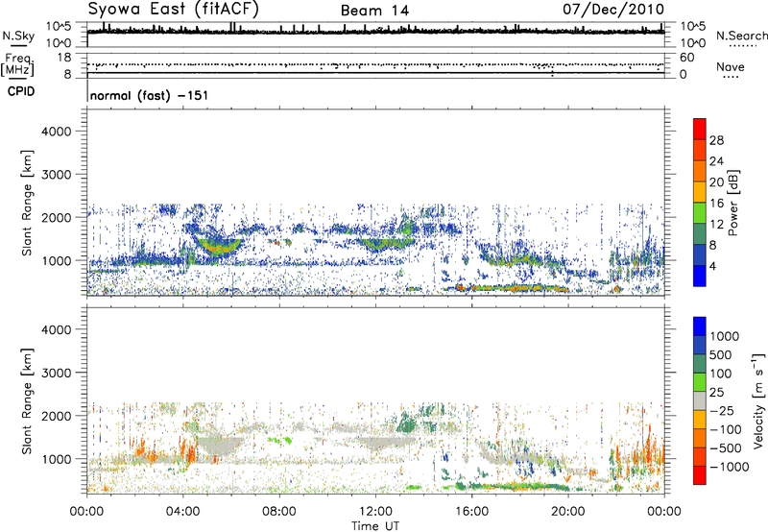Viewport: 768px width, 532px height.
Task: Click the gray segment of the velocity colorbar
Action: (x=700, y=401)
